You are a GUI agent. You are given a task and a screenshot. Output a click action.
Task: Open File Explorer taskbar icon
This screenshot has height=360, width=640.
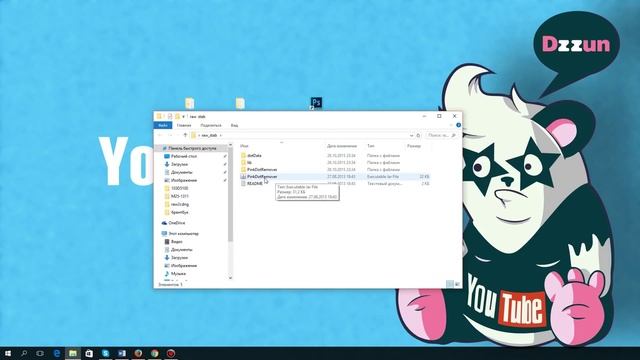point(73,353)
